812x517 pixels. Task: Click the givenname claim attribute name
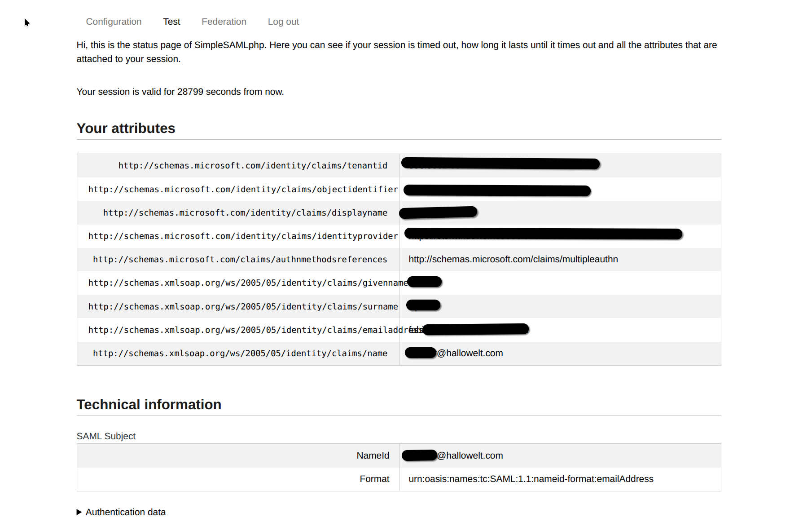point(247,283)
